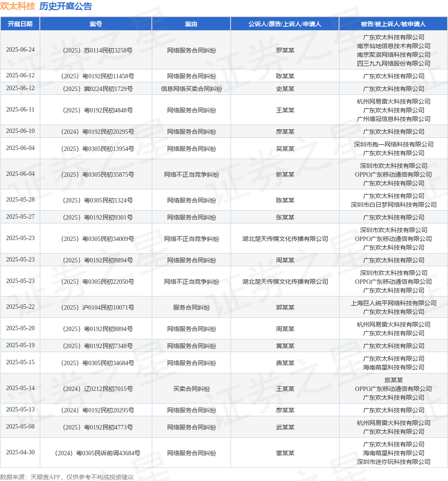Viewport: 448px width, 481px height.
Task: Click plaintiff name 罗某某
Action: [x=285, y=50]
